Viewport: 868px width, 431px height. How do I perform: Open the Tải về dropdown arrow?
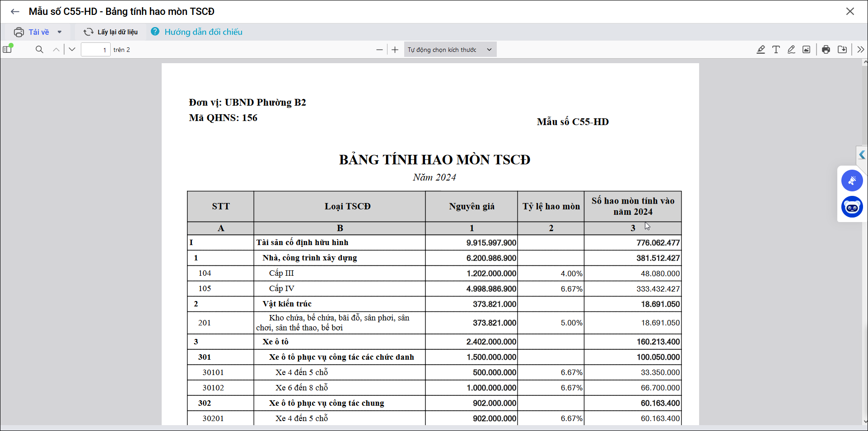tap(59, 32)
